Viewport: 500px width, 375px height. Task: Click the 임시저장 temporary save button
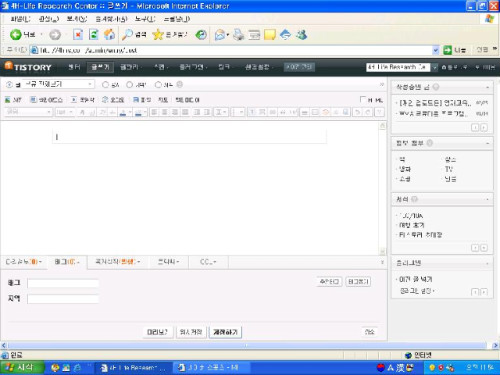click(x=191, y=332)
